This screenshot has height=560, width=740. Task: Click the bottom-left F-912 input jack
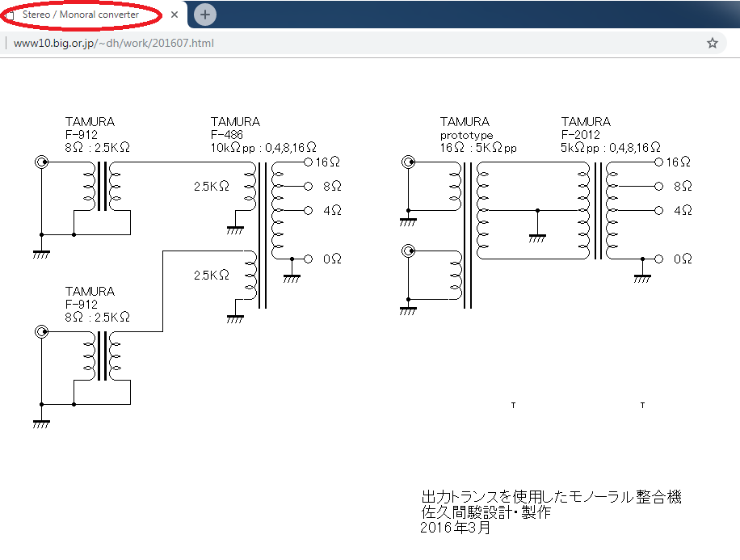(41, 331)
